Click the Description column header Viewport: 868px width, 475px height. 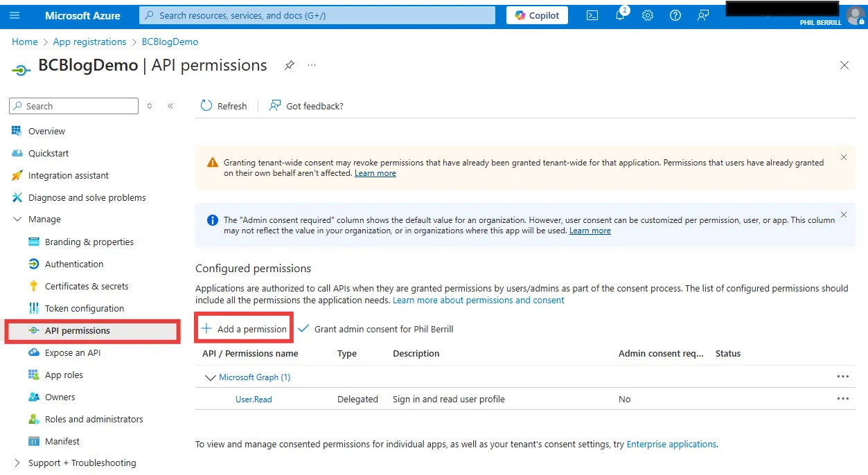point(416,353)
